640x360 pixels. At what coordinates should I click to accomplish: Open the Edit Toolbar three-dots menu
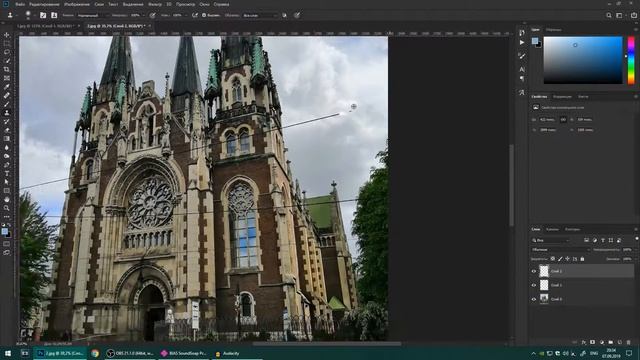(7, 217)
